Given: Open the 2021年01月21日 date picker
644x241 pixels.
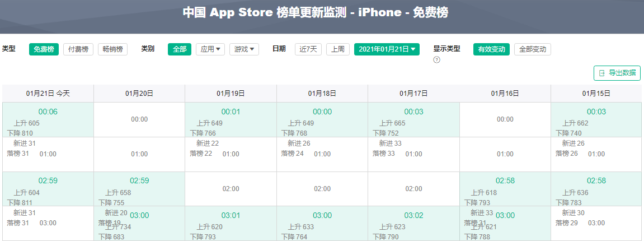Looking at the screenshot, I should click(387, 49).
